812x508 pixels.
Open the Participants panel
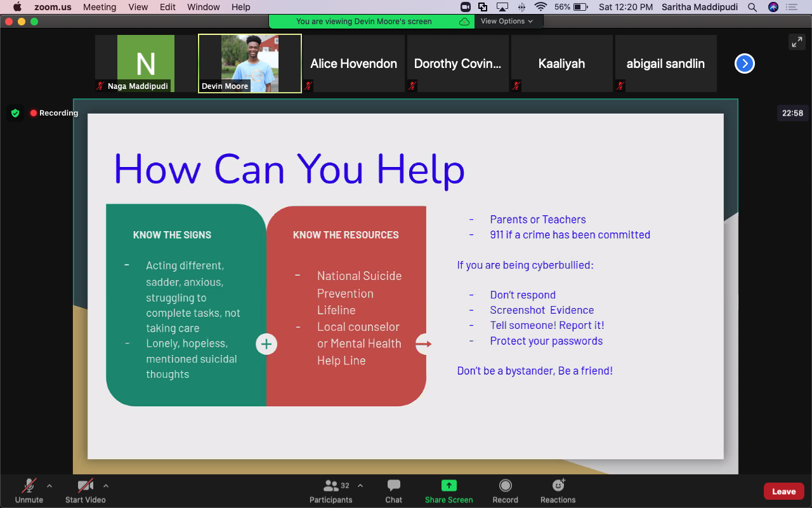331,491
